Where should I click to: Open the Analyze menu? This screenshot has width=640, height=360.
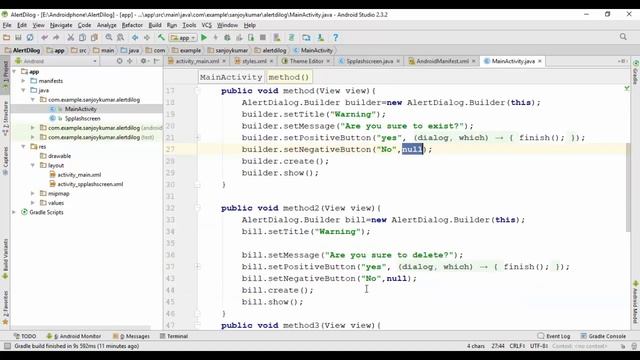pos(107,25)
